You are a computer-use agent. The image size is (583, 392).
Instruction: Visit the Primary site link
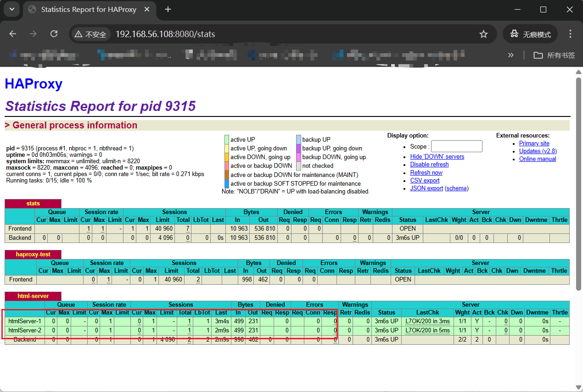[x=534, y=143]
